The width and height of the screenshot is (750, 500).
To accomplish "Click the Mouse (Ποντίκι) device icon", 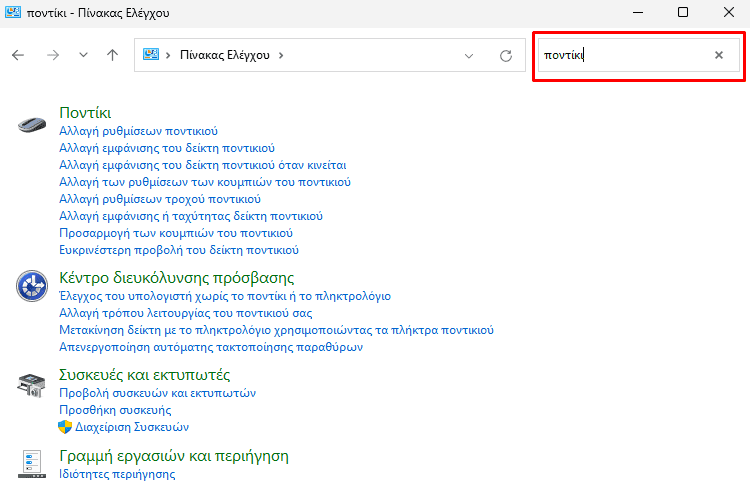I will (x=32, y=125).
